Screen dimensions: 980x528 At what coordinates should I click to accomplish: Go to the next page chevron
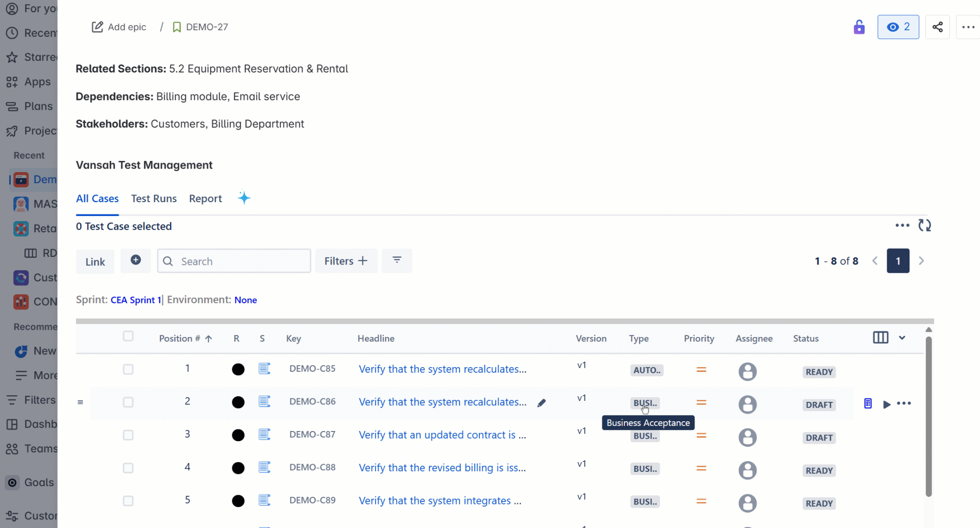921,261
